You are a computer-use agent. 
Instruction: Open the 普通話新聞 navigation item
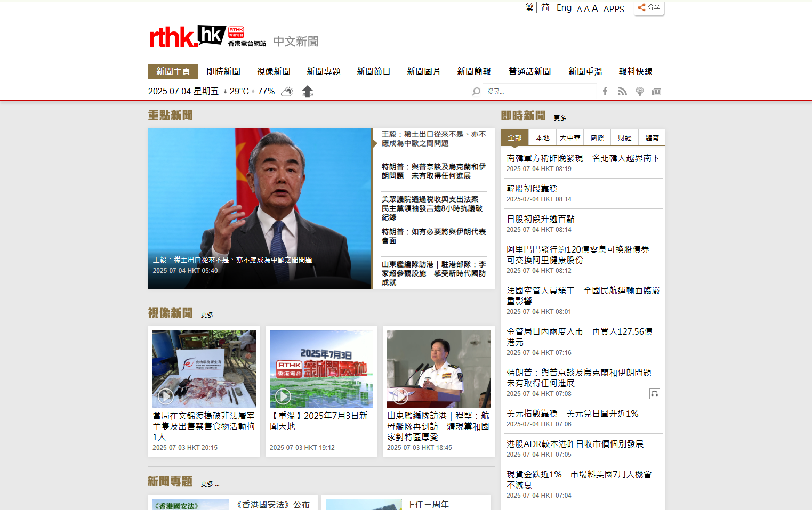(529, 71)
